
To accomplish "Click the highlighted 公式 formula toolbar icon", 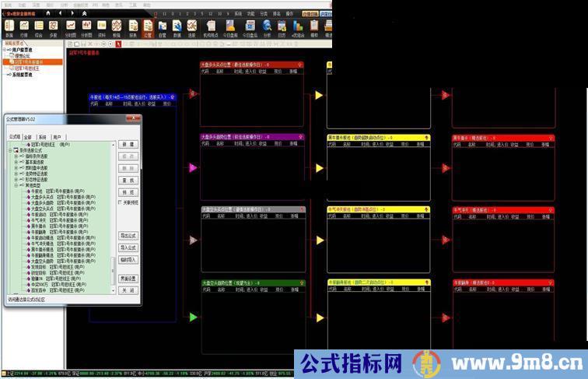I will pos(148,28).
